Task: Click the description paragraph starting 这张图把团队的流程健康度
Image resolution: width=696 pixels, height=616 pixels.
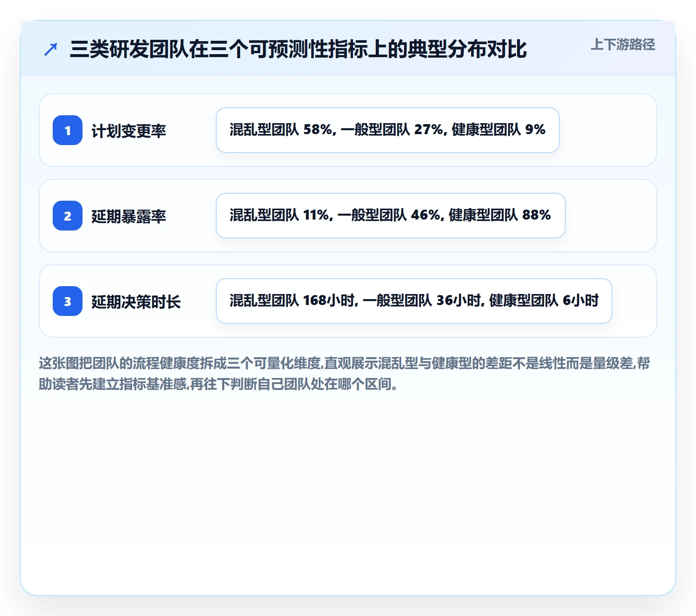Action: pos(345,374)
